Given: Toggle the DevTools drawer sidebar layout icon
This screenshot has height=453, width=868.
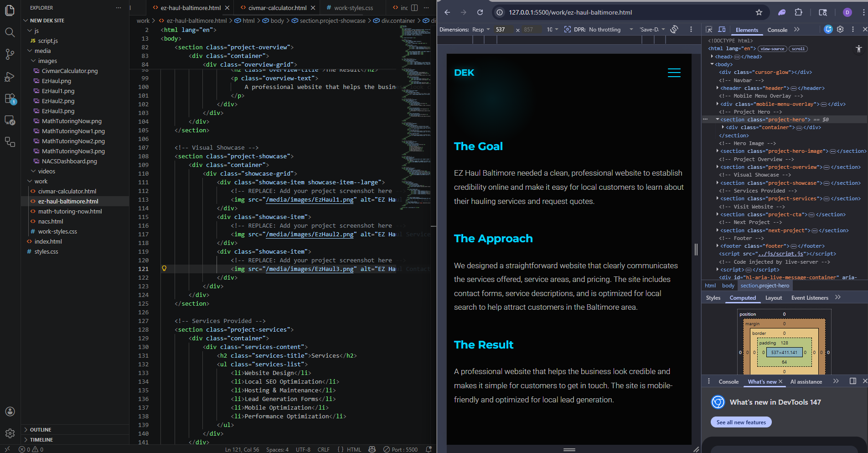Looking at the screenshot, I should (x=853, y=381).
